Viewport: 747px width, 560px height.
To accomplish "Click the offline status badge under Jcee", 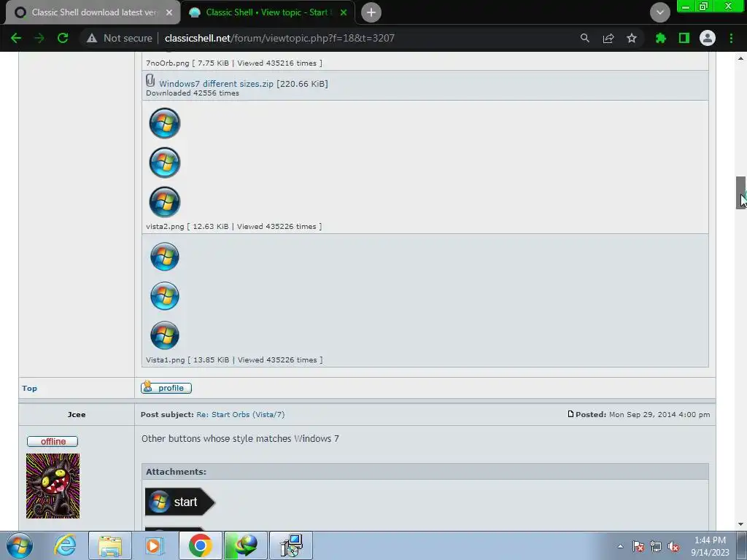I will (x=53, y=441).
